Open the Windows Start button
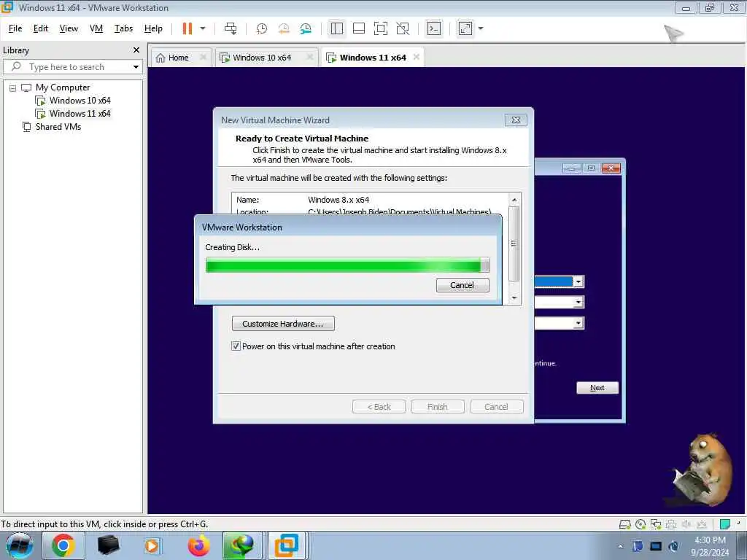747x560 pixels. point(20,545)
